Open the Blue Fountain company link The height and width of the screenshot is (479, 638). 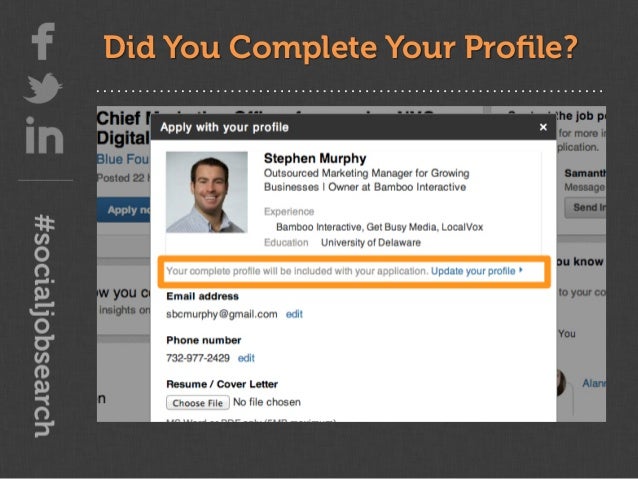pos(123,159)
